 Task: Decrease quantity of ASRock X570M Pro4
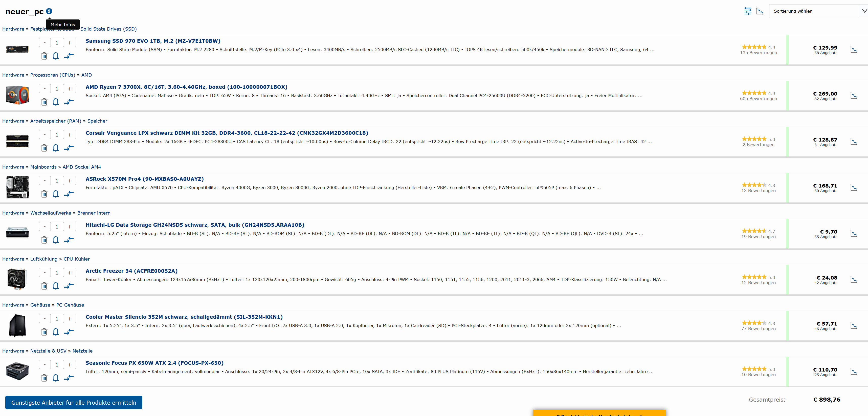(44, 180)
